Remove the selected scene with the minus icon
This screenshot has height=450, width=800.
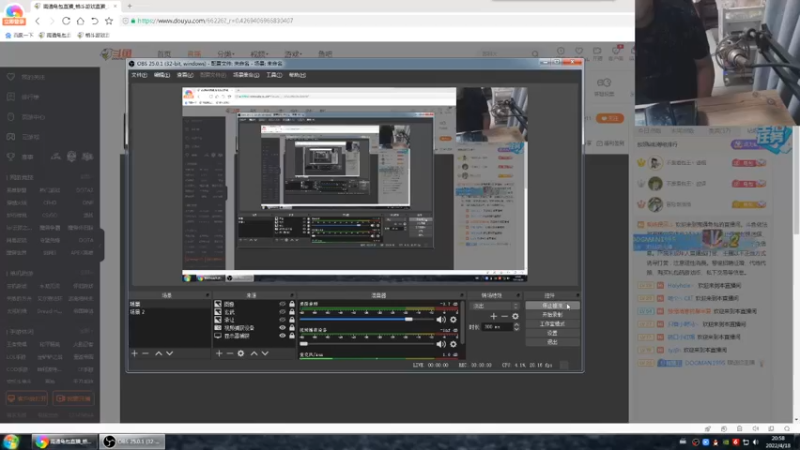(x=145, y=353)
